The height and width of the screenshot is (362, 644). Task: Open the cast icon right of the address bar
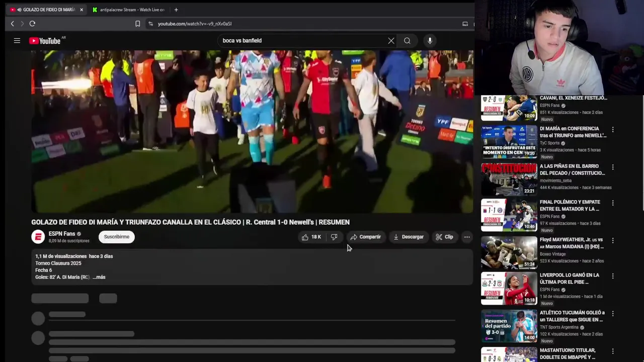click(x=465, y=24)
